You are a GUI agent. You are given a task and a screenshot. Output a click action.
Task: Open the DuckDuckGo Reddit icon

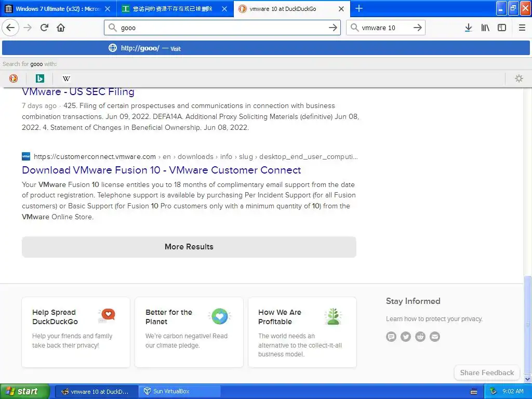(x=420, y=337)
